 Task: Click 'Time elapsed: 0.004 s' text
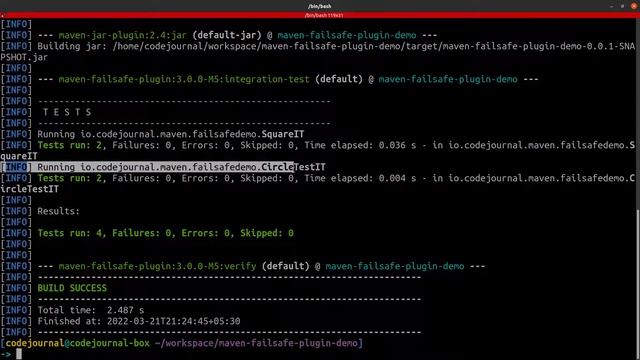360,178
